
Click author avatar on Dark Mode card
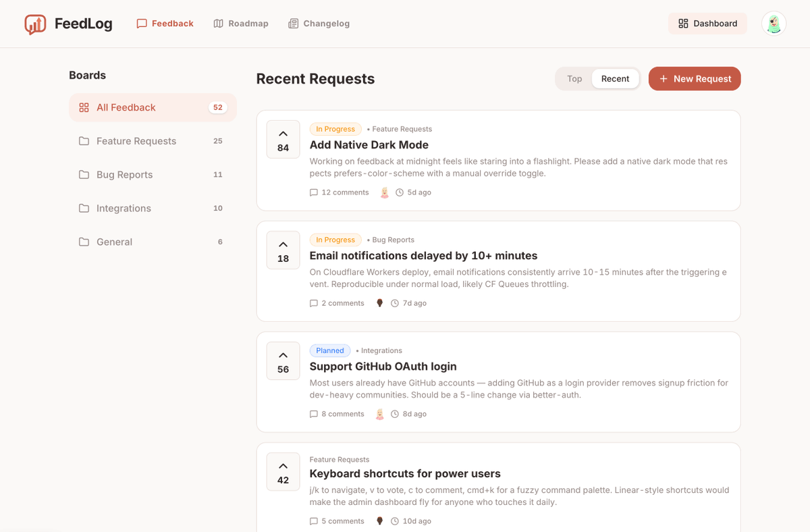pos(384,192)
